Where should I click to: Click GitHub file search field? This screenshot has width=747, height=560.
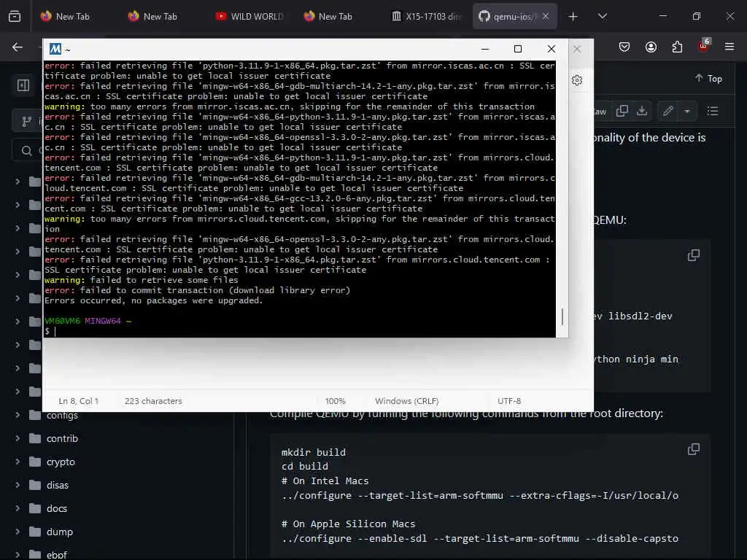click(x=28, y=150)
